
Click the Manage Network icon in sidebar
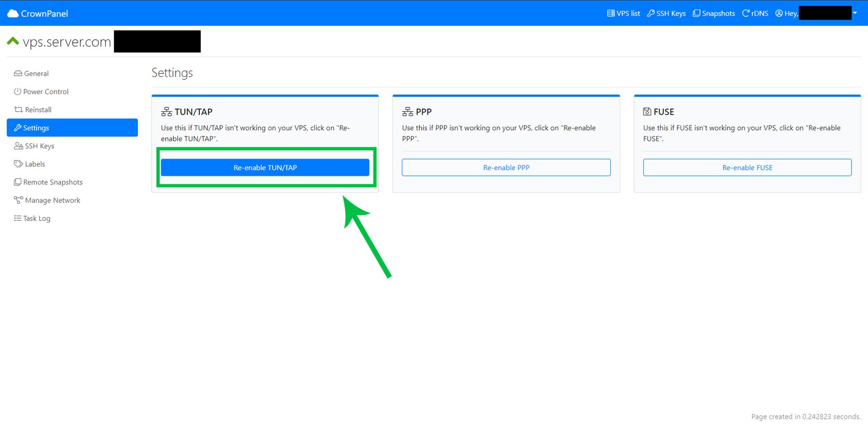[19, 200]
